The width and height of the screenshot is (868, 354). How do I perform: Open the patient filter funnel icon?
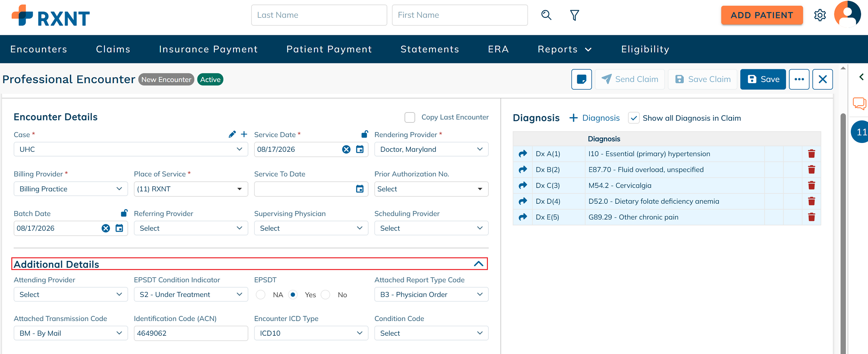(574, 15)
